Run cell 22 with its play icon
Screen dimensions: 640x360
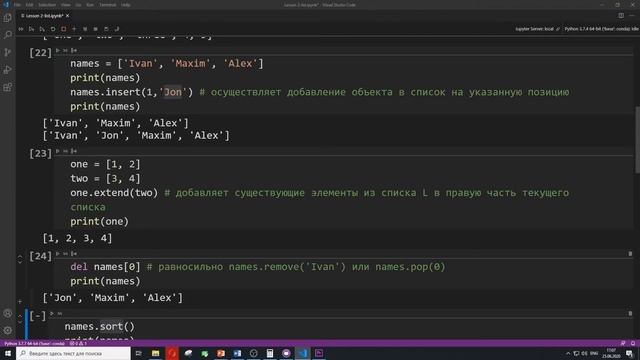point(58,50)
